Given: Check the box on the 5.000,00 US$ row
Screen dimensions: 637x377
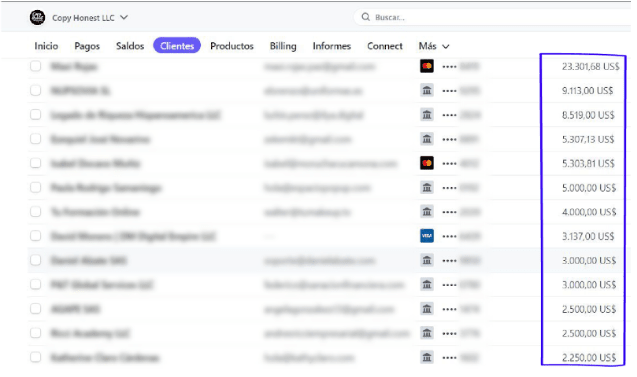Looking at the screenshot, I should [x=36, y=187].
